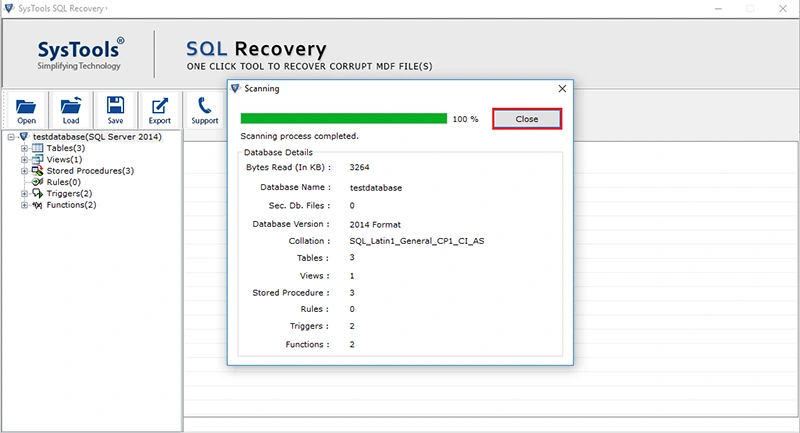Click the Rules icon in tree

[37, 182]
